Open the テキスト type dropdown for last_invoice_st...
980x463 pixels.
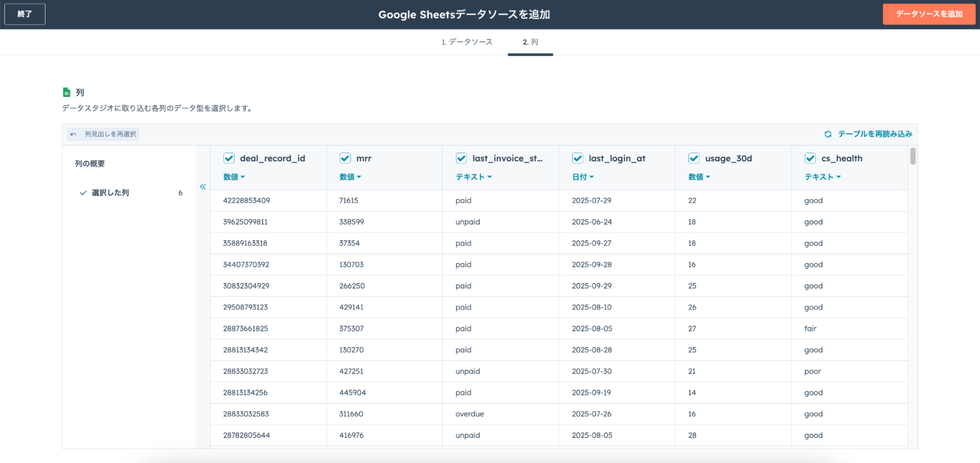tap(474, 177)
